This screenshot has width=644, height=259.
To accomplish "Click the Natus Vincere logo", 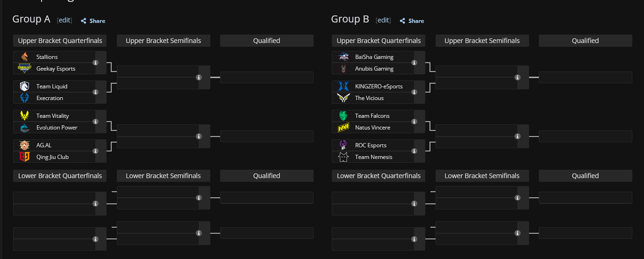I will point(343,128).
